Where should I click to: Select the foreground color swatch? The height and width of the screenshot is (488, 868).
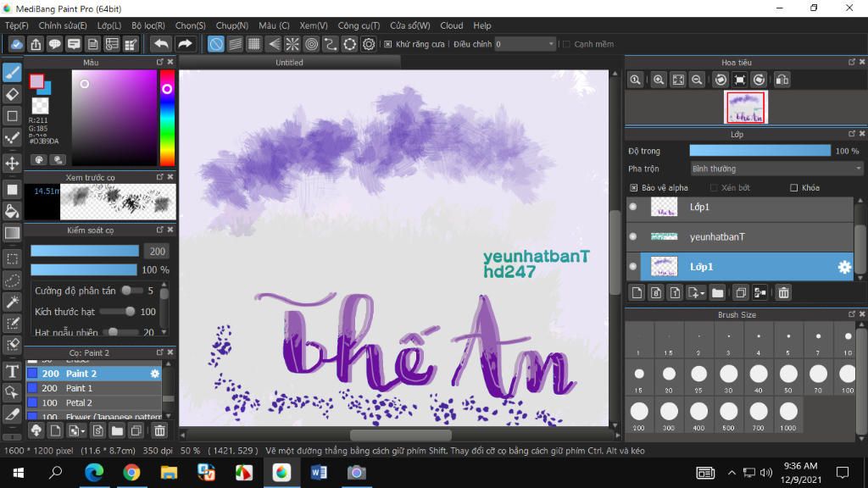(37, 82)
